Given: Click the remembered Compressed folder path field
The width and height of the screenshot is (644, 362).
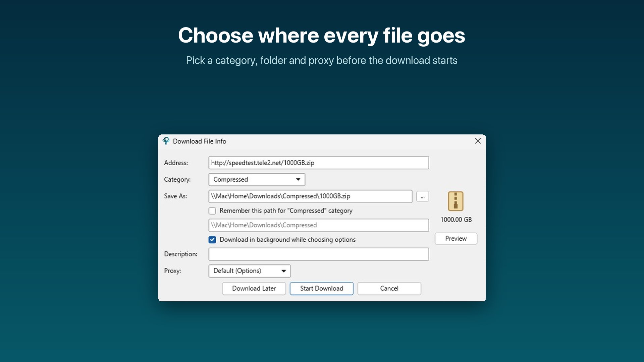Looking at the screenshot, I should pyautogui.click(x=319, y=225).
